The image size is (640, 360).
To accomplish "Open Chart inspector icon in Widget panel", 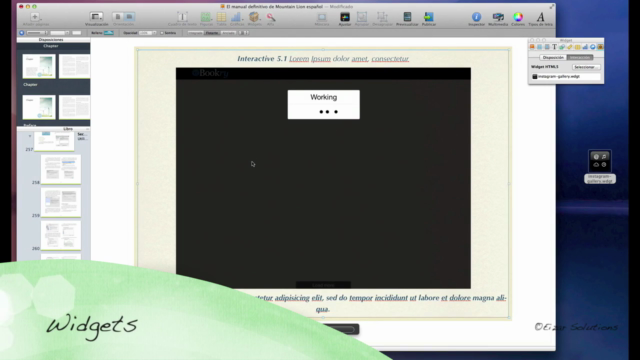I will click(585, 47).
